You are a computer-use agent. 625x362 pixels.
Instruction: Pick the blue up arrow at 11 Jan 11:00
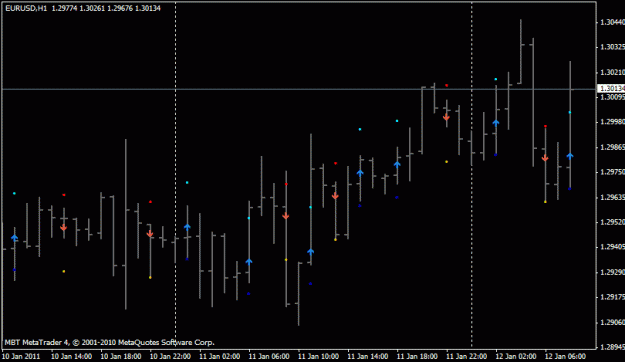tap(311, 252)
